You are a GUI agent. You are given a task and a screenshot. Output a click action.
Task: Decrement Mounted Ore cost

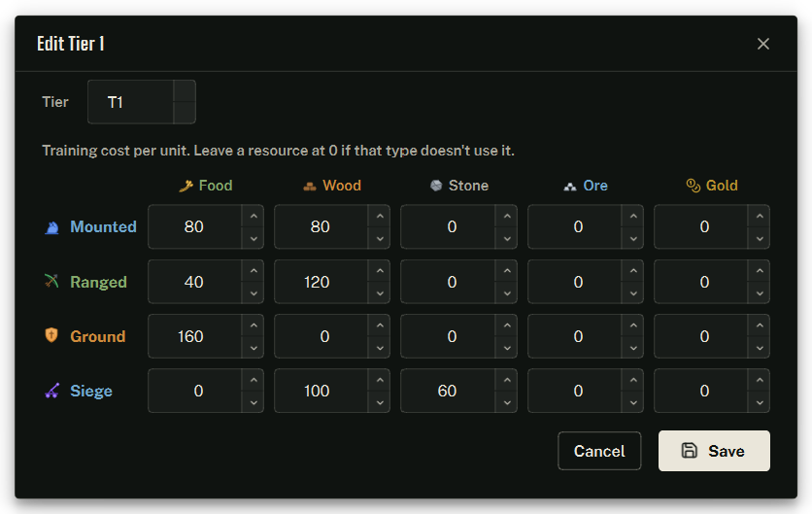633,238
